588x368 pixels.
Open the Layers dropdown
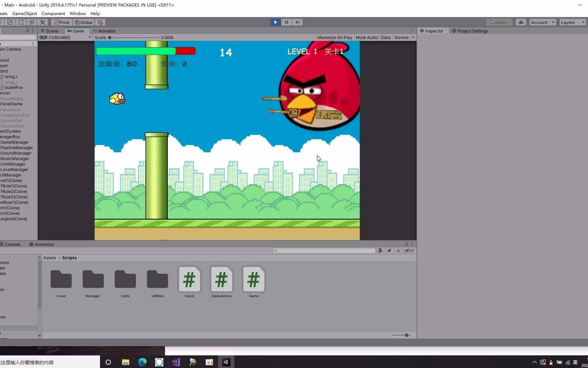[x=573, y=22]
